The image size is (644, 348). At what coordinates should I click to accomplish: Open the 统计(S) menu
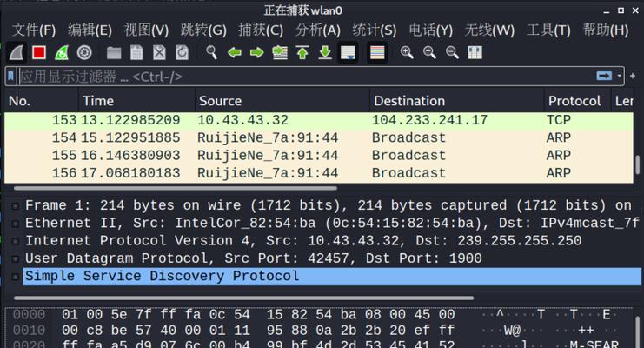375,30
